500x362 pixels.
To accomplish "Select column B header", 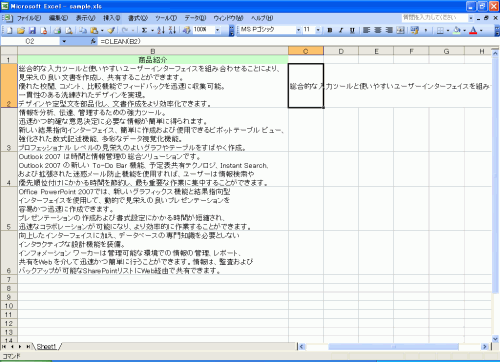I will [153, 51].
